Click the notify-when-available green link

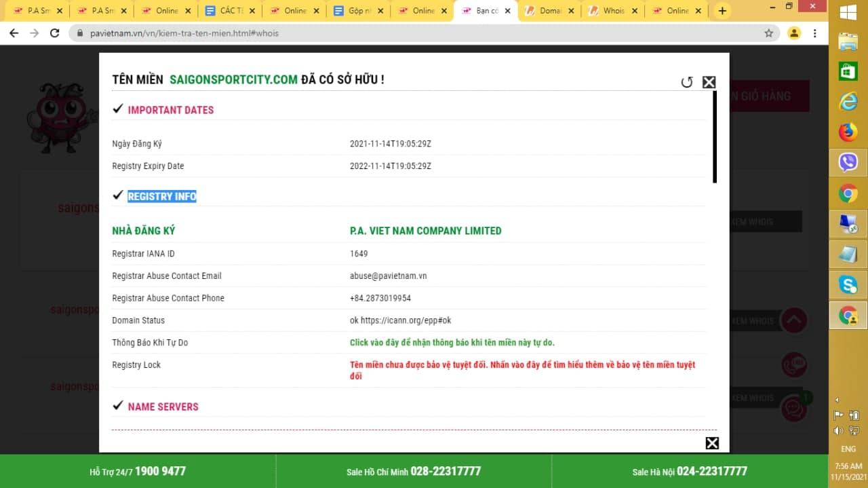pos(452,343)
